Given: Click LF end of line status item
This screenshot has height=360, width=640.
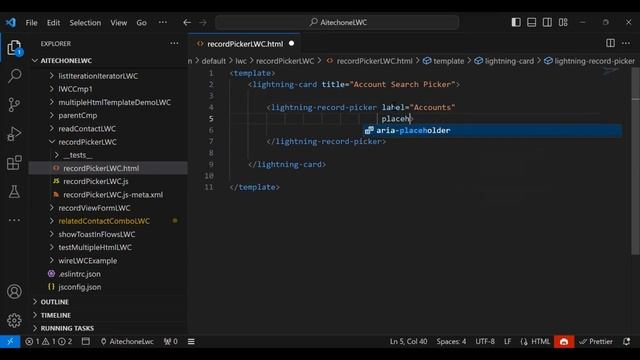Looking at the screenshot, I should (507, 342).
